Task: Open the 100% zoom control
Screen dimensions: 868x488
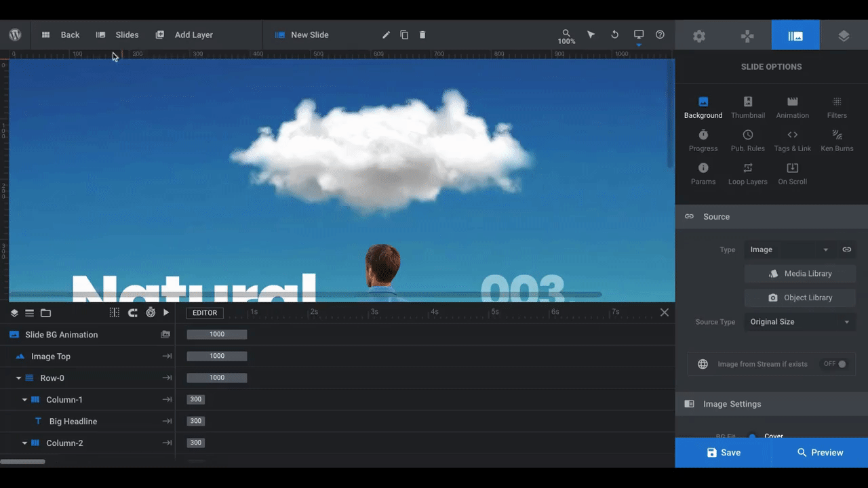Action: point(566,37)
